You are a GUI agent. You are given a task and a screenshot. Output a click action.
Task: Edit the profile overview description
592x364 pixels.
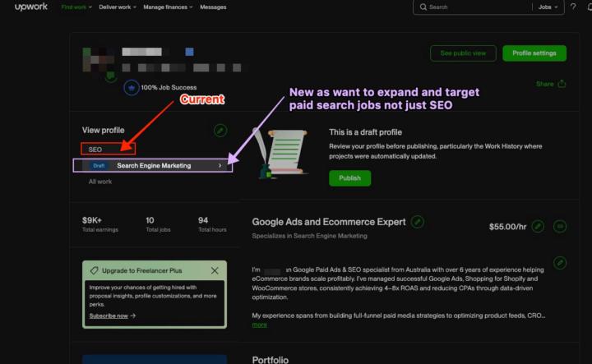click(560, 263)
